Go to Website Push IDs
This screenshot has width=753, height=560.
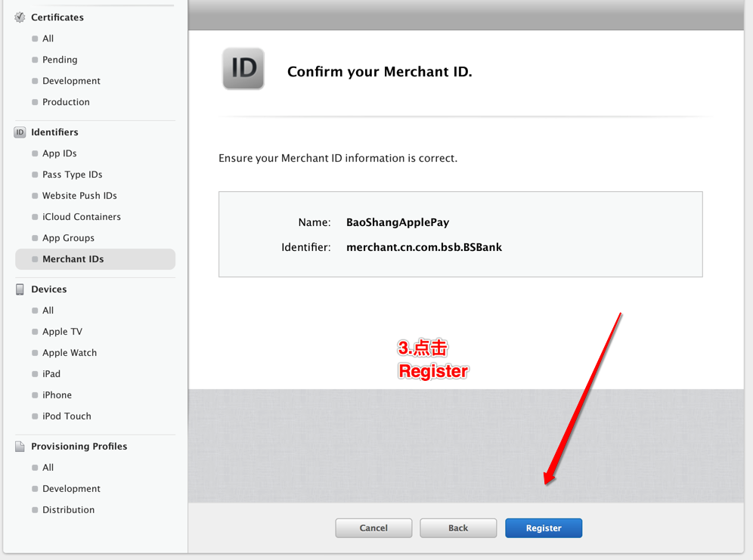pos(79,195)
